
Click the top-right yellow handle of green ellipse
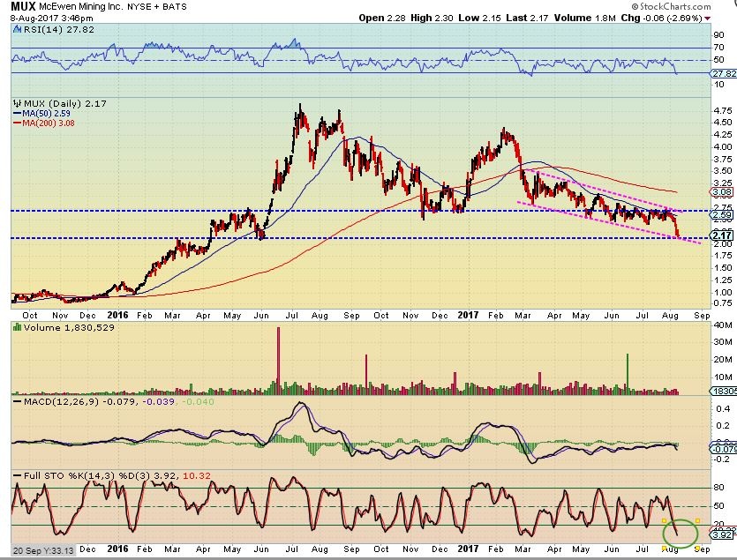697,520
